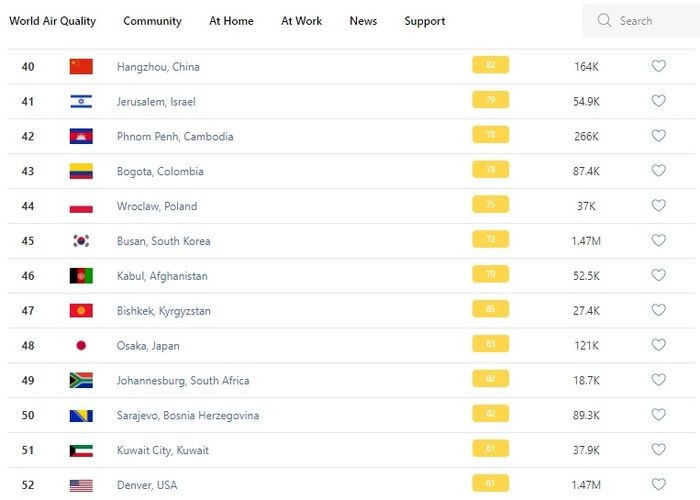Viewport: 700px width, 500px height.
Task: Click the Israel flag icon
Action: point(81,101)
